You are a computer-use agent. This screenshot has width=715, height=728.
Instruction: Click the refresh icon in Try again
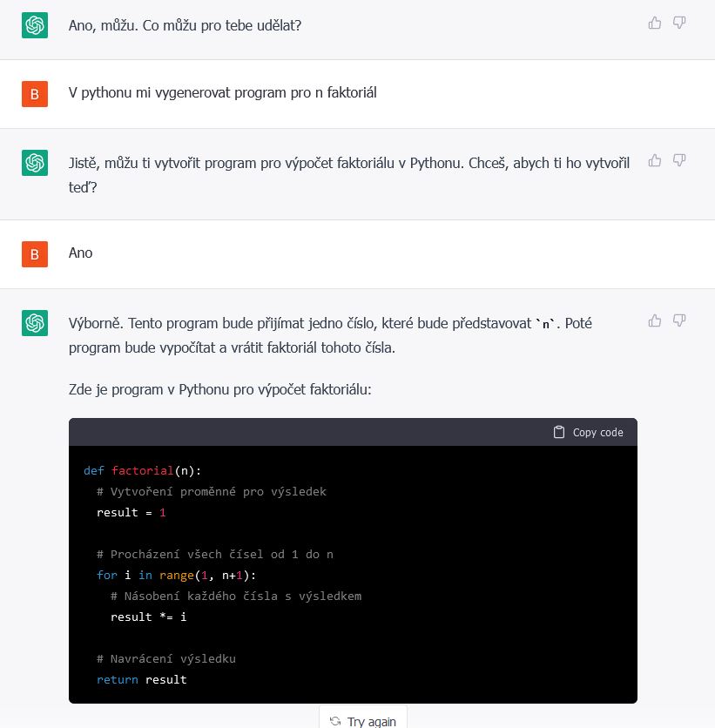click(335, 721)
